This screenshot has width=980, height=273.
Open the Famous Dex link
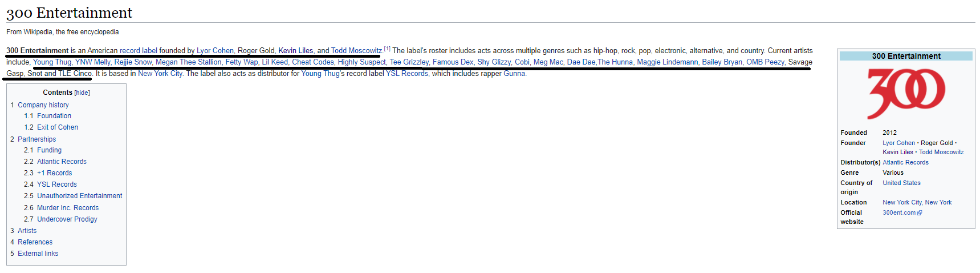(x=453, y=62)
